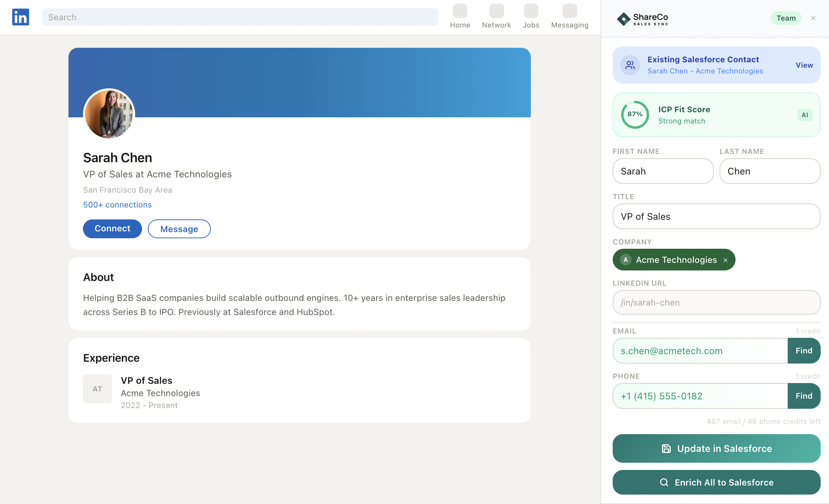This screenshot has height=504, width=829.
Task: Click the AI badge on ICP Fit Score
Action: tap(805, 115)
